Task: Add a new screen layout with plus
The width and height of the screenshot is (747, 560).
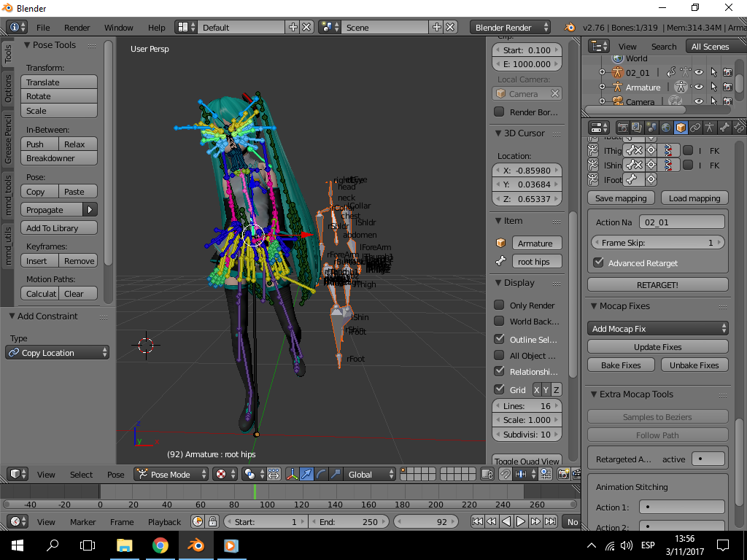Action: [293, 27]
